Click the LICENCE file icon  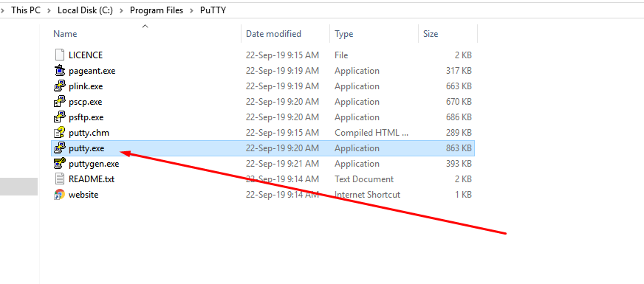tap(60, 55)
